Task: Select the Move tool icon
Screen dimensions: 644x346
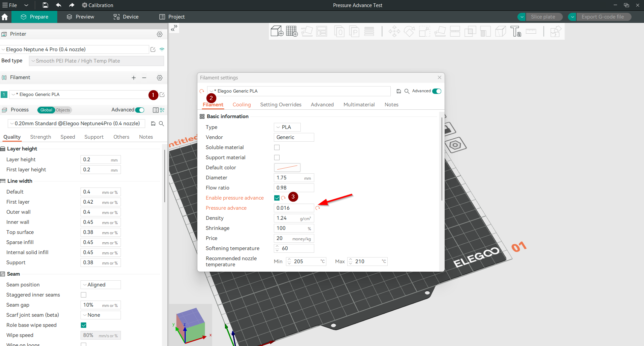Action: pos(394,31)
